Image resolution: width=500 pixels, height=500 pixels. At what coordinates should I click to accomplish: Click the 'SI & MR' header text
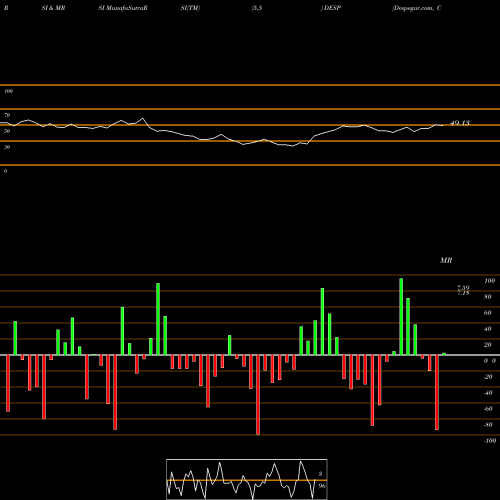53,8
